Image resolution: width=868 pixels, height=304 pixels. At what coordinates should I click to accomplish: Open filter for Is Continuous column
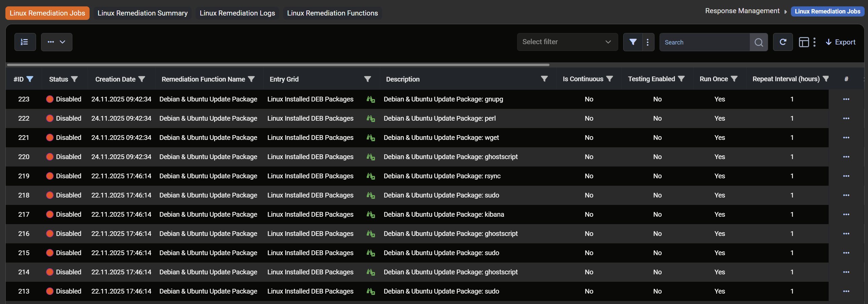(x=609, y=79)
